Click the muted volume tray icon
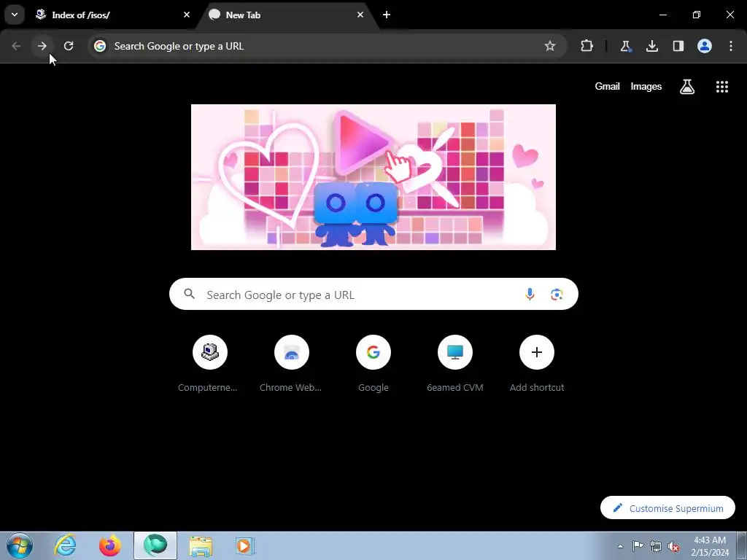The height and width of the screenshot is (560, 747). [x=673, y=546]
